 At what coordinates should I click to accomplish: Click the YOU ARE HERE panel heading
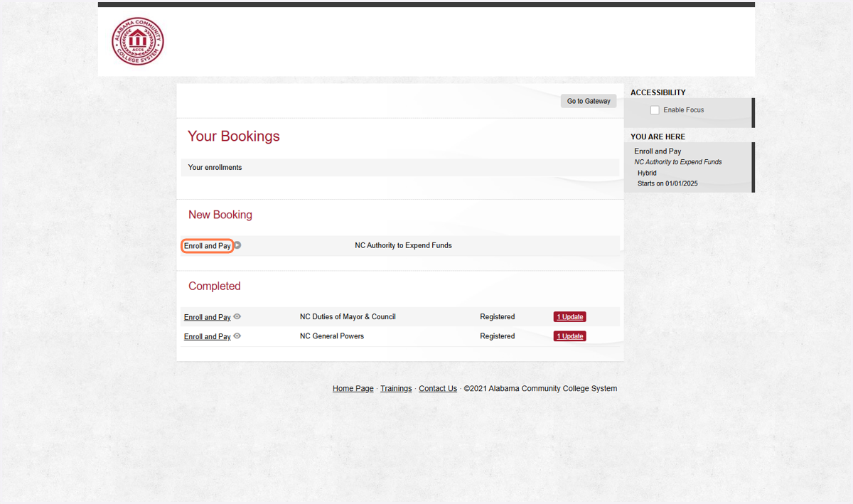tap(658, 136)
